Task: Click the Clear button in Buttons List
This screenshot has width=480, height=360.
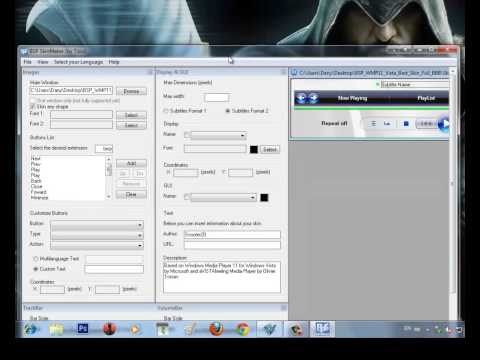Action: (131, 194)
